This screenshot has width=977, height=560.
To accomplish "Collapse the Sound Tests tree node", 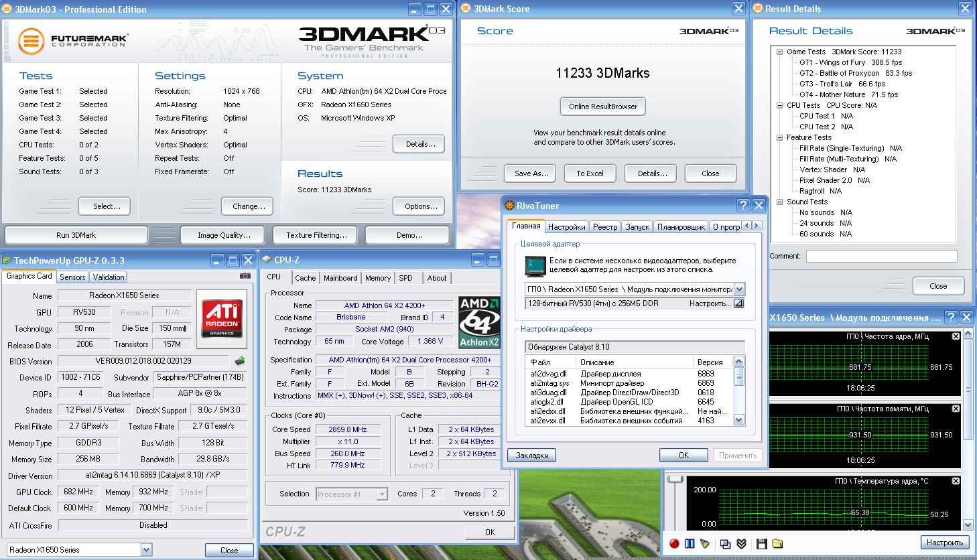I will pos(780,202).
